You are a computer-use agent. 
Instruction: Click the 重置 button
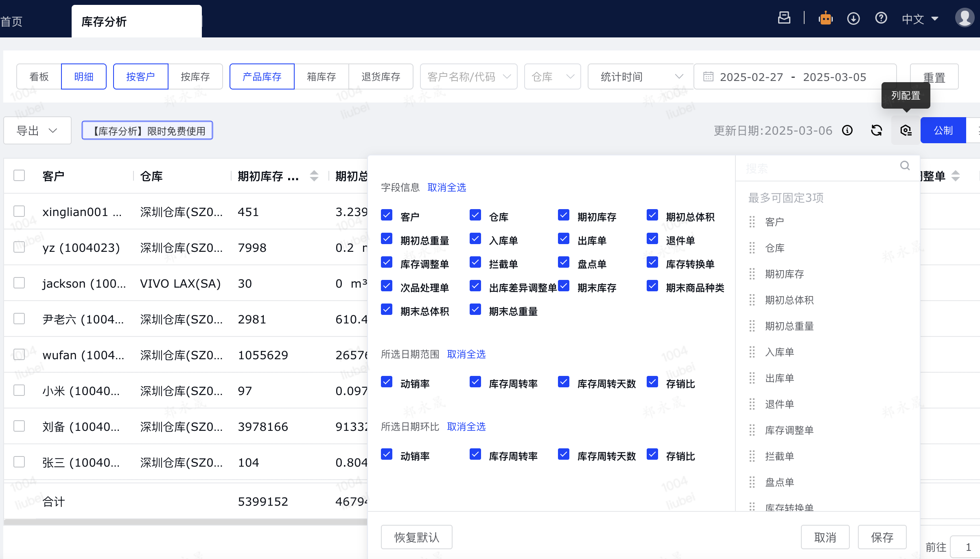[934, 76]
